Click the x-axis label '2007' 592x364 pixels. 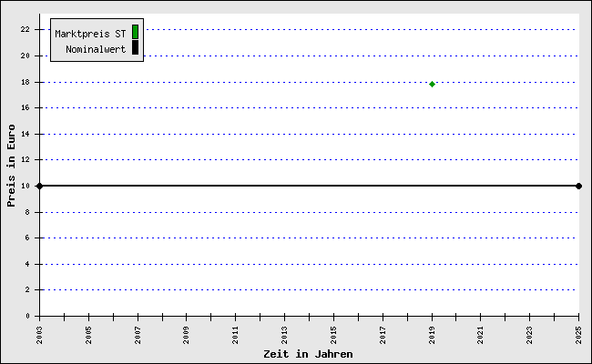click(138, 335)
